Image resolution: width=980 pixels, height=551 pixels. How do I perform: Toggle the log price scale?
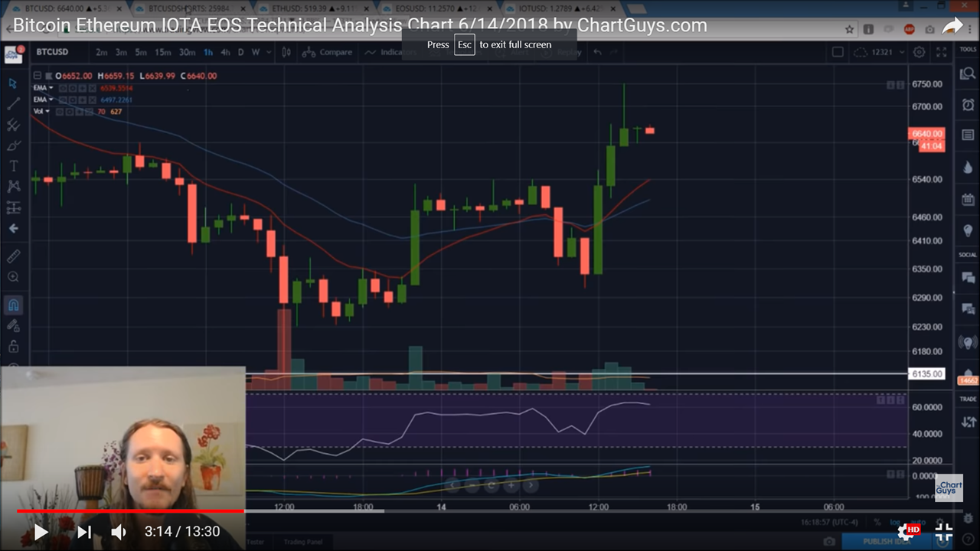pos(896,522)
